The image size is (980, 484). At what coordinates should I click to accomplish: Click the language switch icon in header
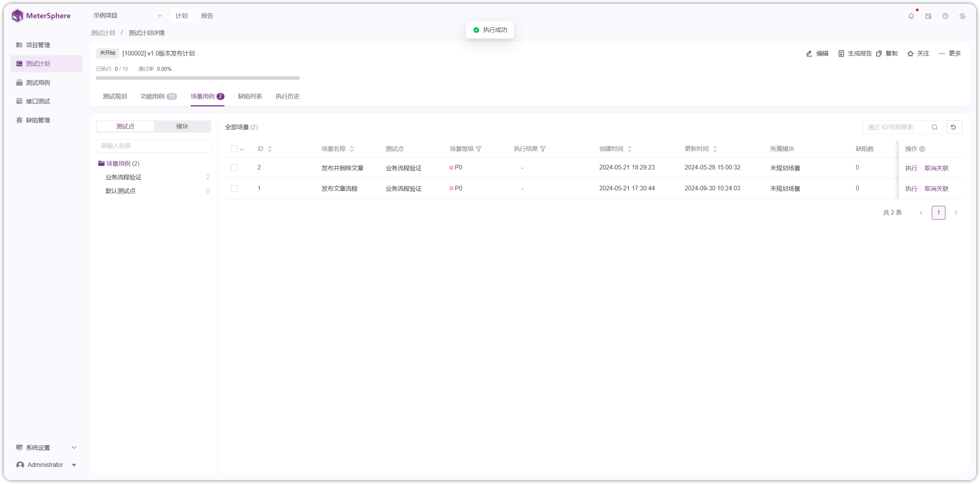pyautogui.click(x=963, y=16)
